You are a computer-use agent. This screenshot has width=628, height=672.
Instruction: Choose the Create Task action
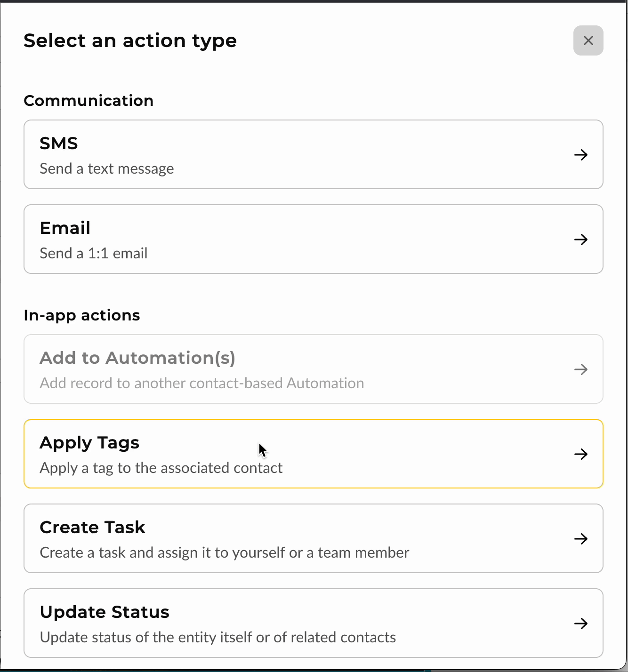314,539
